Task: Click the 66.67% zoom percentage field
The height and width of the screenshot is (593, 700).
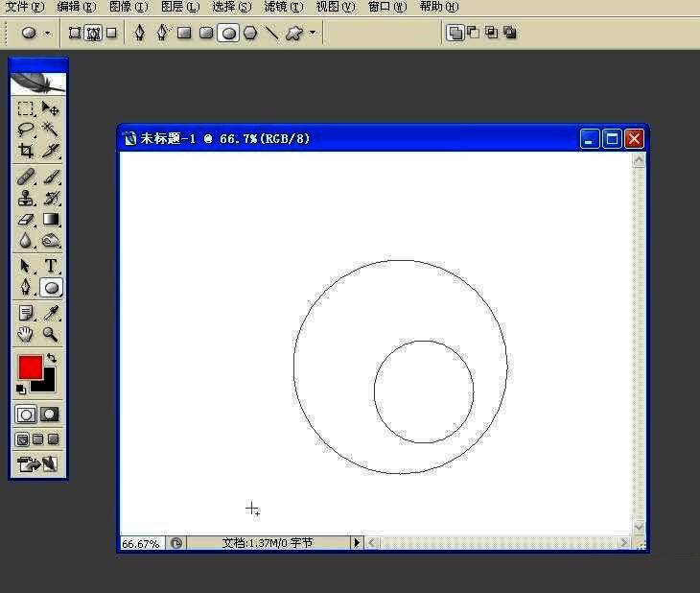Action: tap(141, 543)
